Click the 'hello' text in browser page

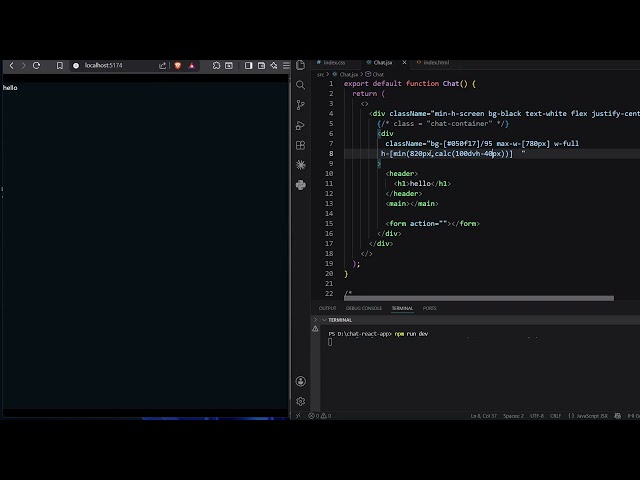pyautogui.click(x=10, y=88)
